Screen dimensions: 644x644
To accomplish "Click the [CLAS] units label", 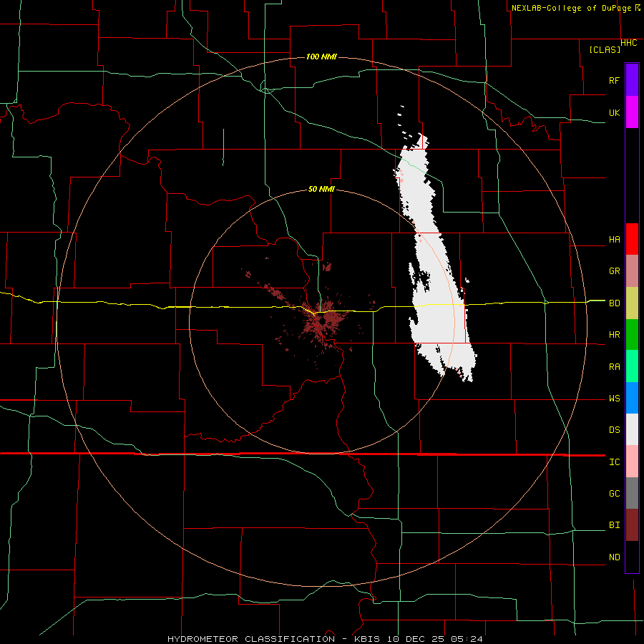I will (605, 49).
